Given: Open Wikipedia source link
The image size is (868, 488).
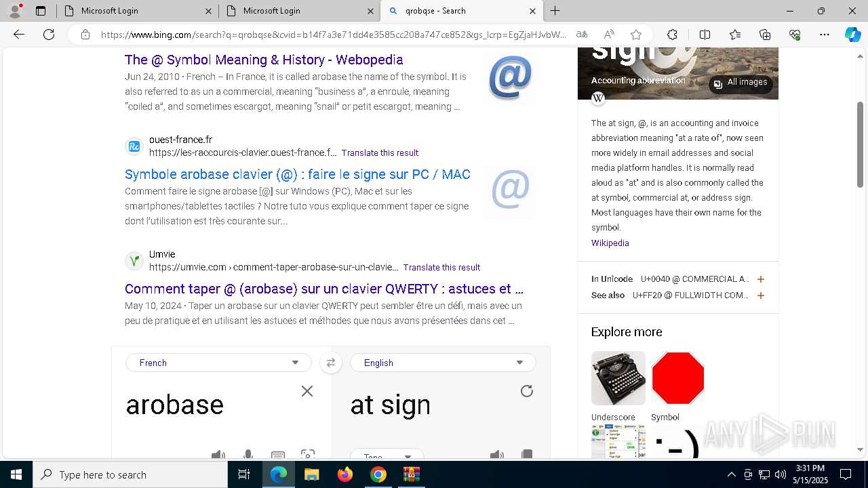Looking at the screenshot, I should (x=610, y=243).
